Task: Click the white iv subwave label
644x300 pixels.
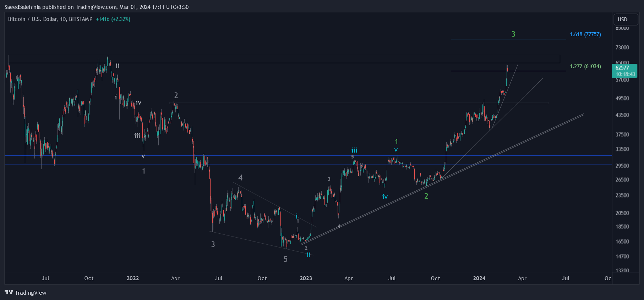Action: point(138,102)
